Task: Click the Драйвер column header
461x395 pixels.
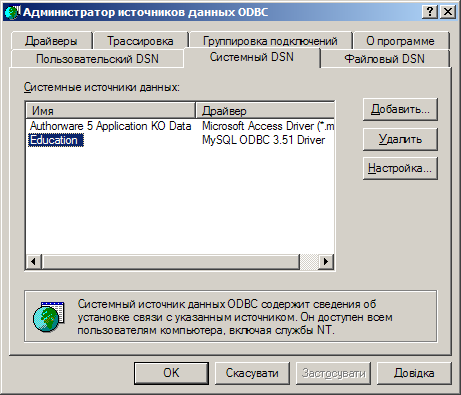Action: [265, 110]
